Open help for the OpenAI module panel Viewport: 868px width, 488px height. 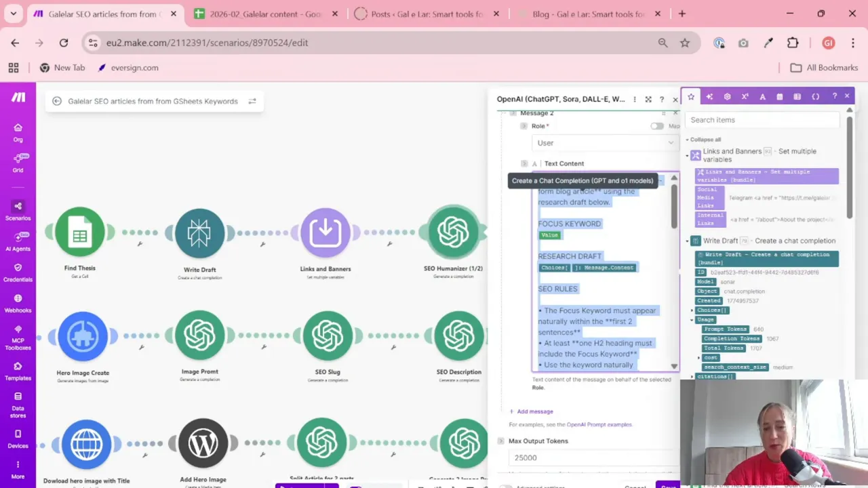662,99
